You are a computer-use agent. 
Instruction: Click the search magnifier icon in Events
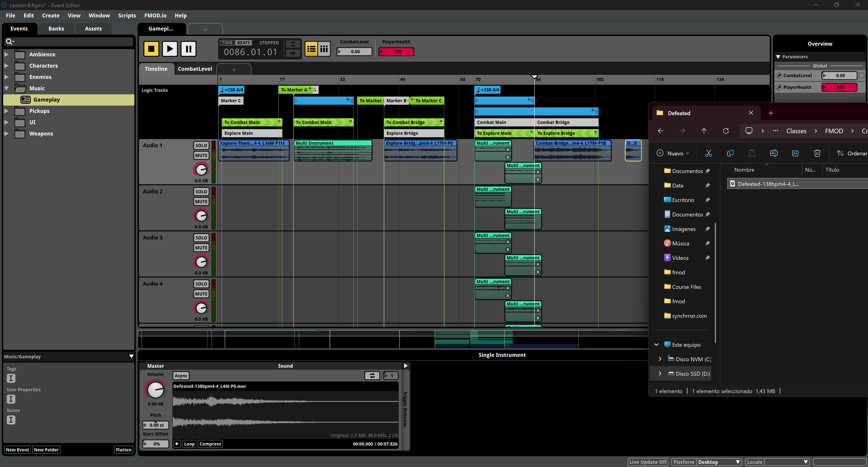tap(10, 41)
